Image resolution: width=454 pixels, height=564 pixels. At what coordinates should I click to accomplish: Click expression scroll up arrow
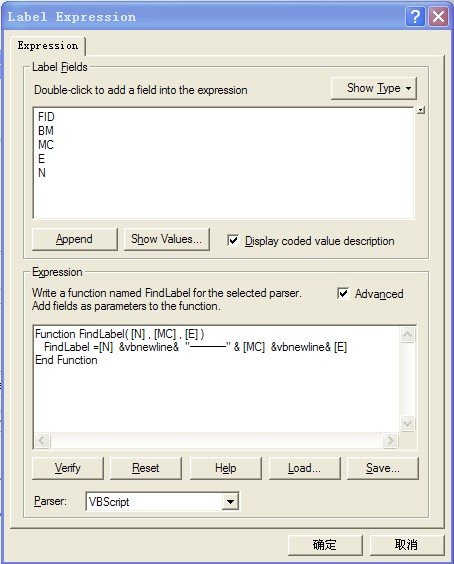click(x=407, y=335)
